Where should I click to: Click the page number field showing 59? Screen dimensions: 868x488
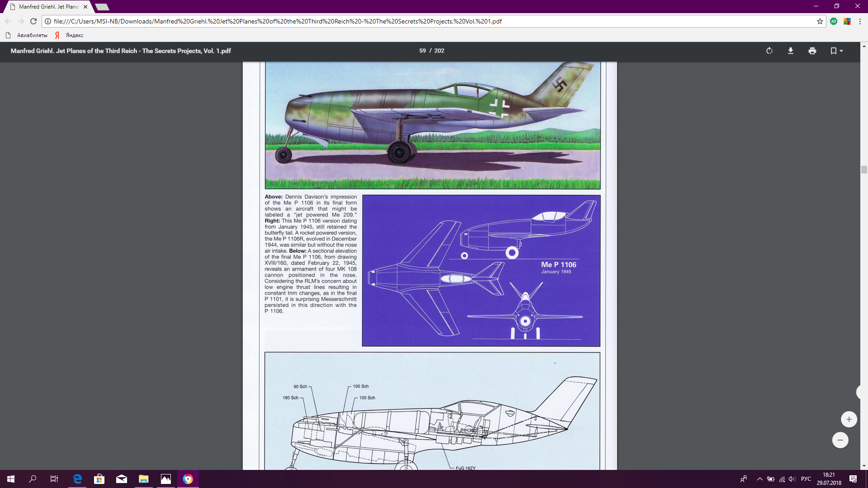422,51
